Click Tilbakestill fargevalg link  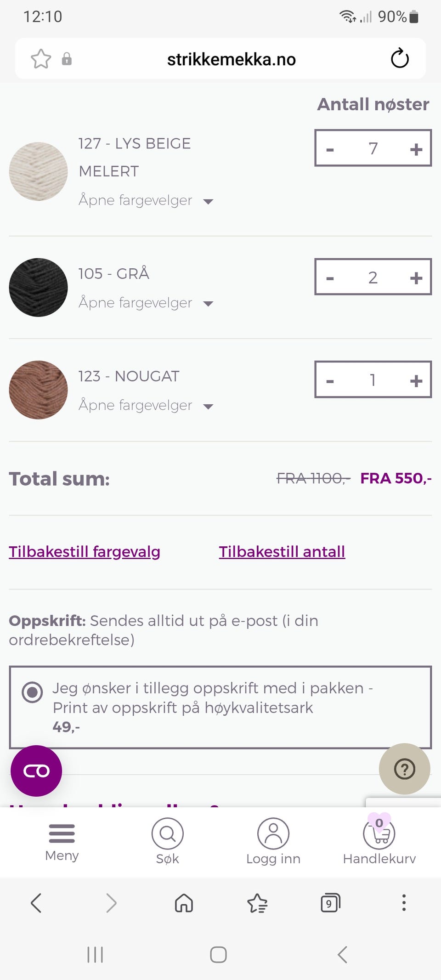point(85,551)
